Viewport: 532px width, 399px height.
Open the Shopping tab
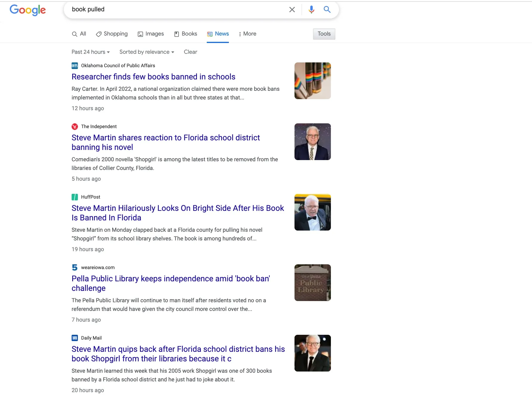(112, 34)
